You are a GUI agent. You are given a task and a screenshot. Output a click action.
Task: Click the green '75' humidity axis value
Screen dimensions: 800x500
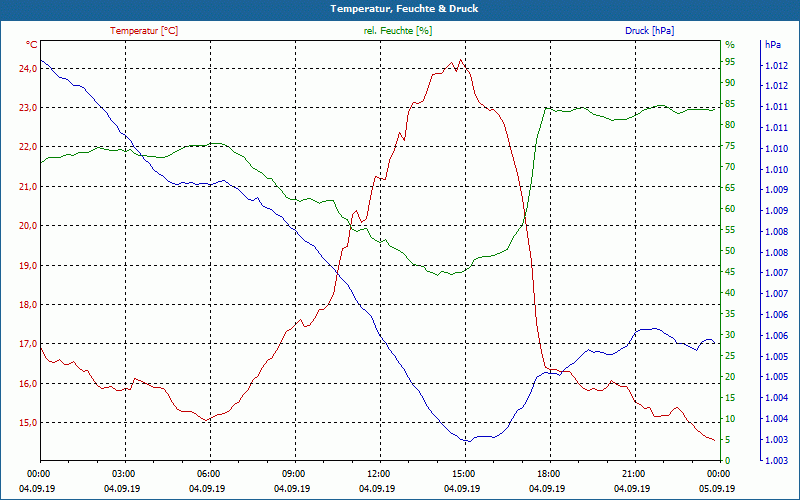pos(730,146)
